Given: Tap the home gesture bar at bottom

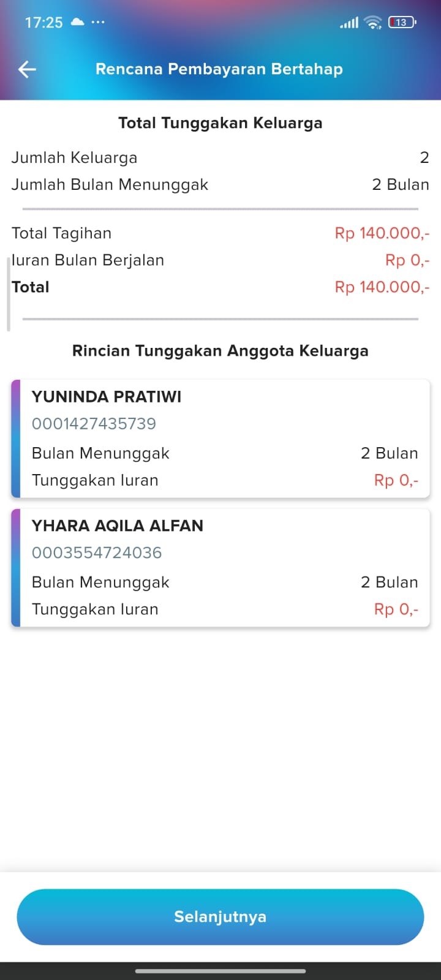Looking at the screenshot, I should [221, 971].
